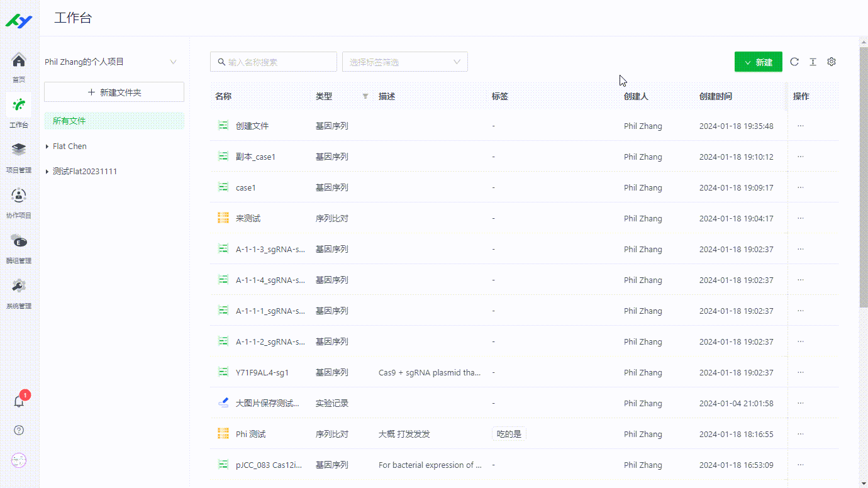Click the green 新建 button

click(x=758, y=62)
